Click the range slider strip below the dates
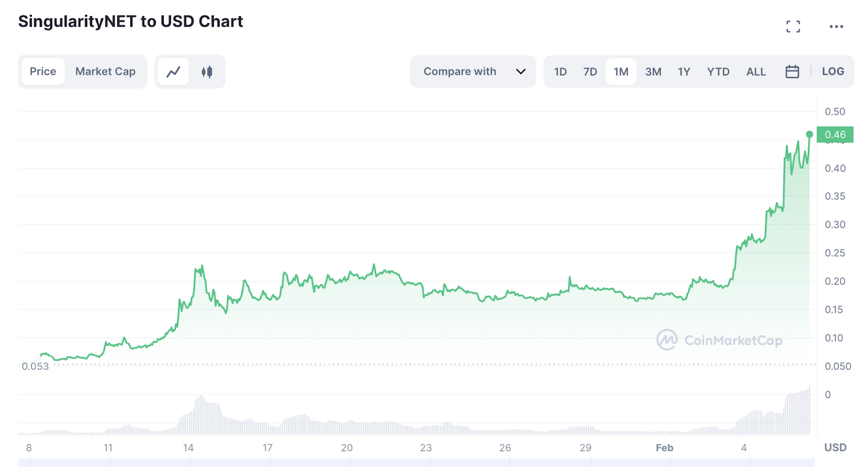868x467 pixels. [x=417, y=463]
